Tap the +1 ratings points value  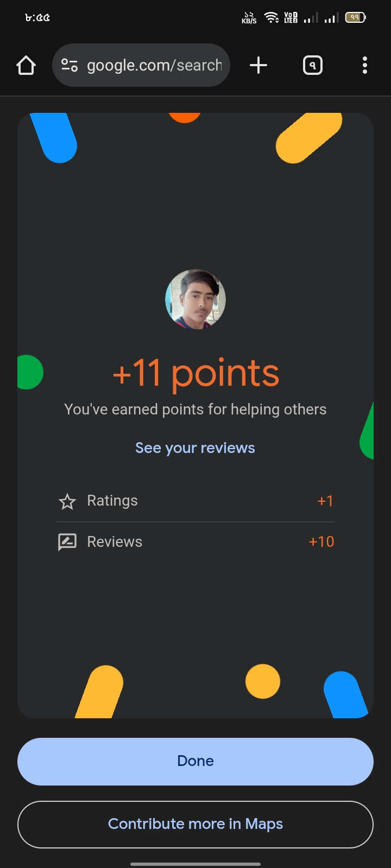(x=325, y=501)
